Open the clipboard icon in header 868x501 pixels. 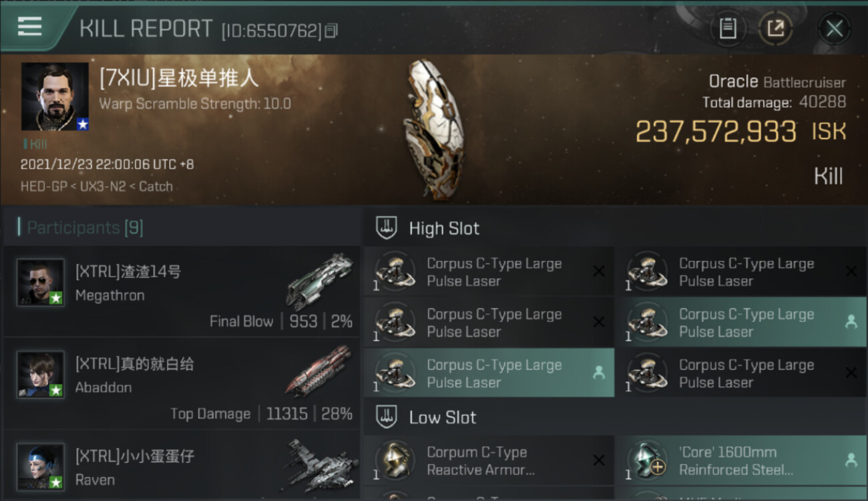[x=728, y=29]
